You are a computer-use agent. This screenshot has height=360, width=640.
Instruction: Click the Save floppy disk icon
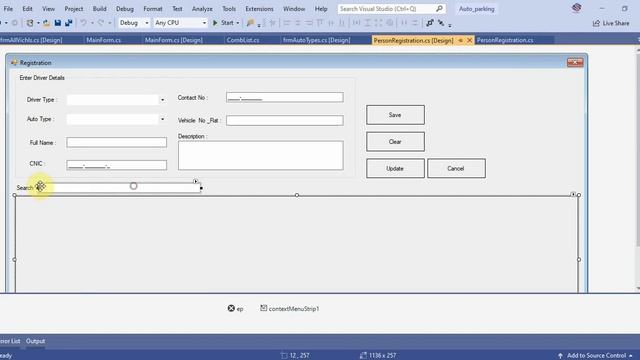click(x=58, y=23)
